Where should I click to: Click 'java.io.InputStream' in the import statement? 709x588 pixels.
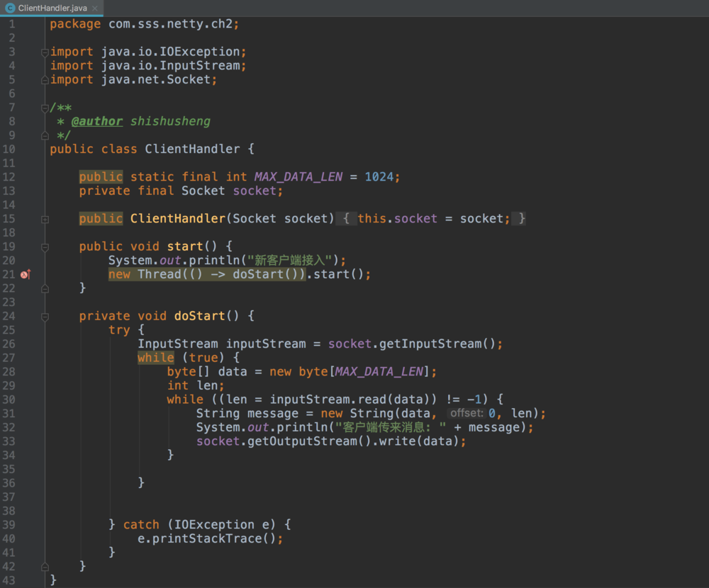point(170,66)
